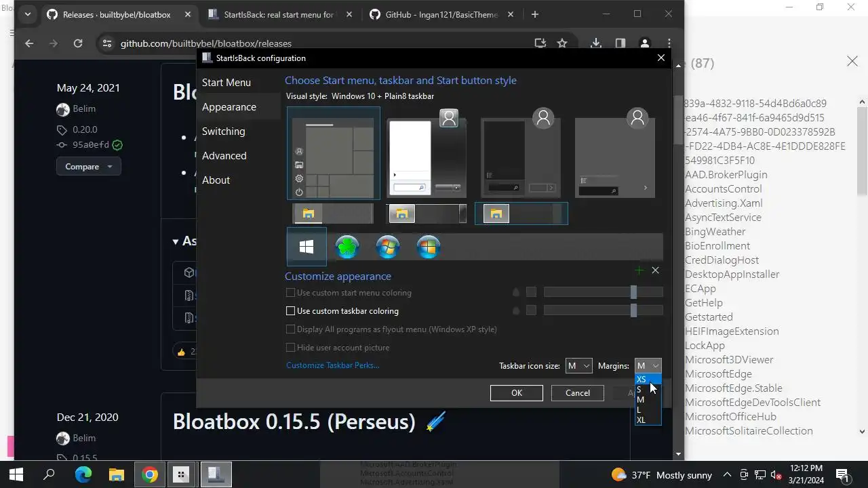This screenshot has width=868, height=488.
Task: Open the Chrome three-dot menu
Action: 669,43
